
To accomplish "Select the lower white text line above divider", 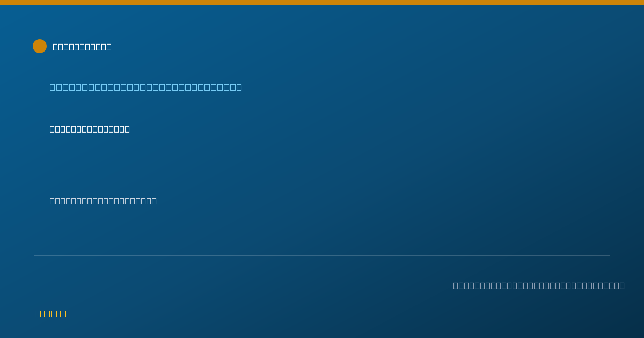I will pos(103,201).
